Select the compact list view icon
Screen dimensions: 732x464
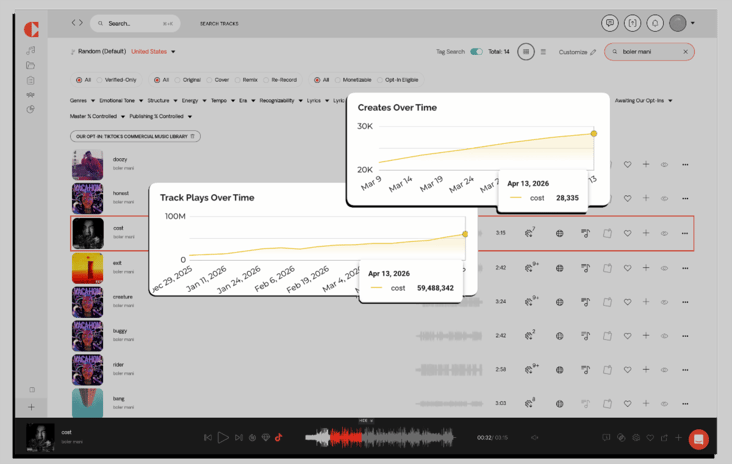point(543,52)
